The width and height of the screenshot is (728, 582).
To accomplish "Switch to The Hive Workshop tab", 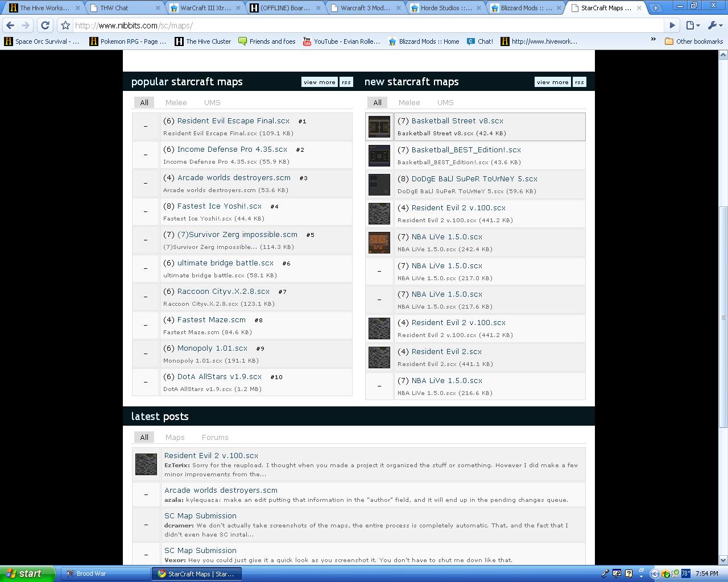I will point(44,8).
